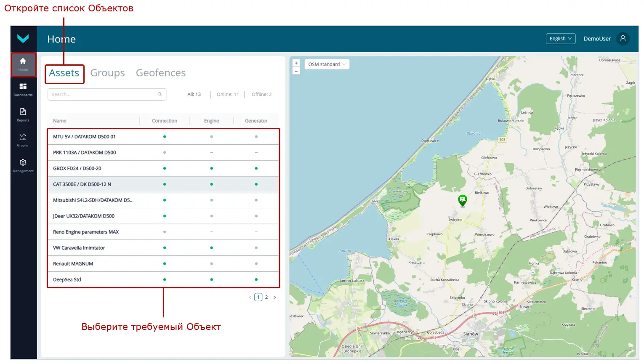The image size is (644, 364).
Task: Filter assets by Offline: 2
Action: pyautogui.click(x=261, y=95)
